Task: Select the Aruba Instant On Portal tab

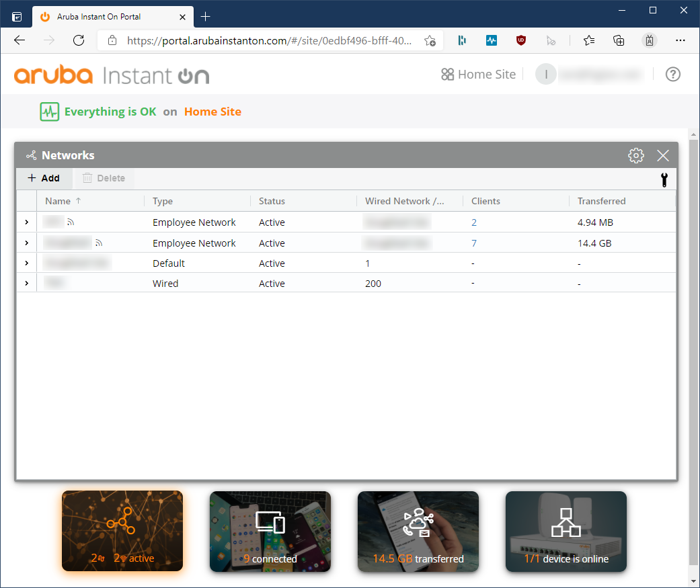Action: [x=112, y=17]
